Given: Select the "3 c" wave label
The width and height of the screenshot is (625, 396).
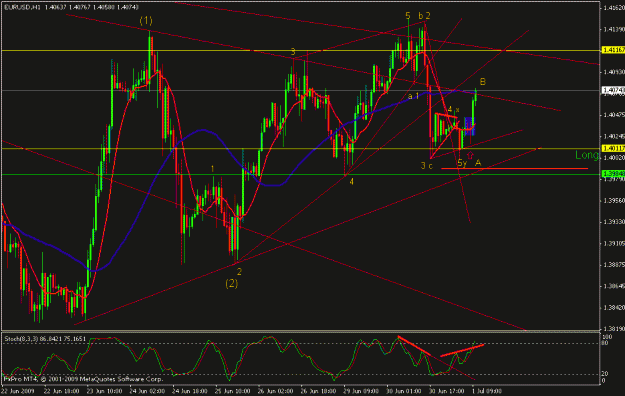Looking at the screenshot, I should [x=426, y=166].
